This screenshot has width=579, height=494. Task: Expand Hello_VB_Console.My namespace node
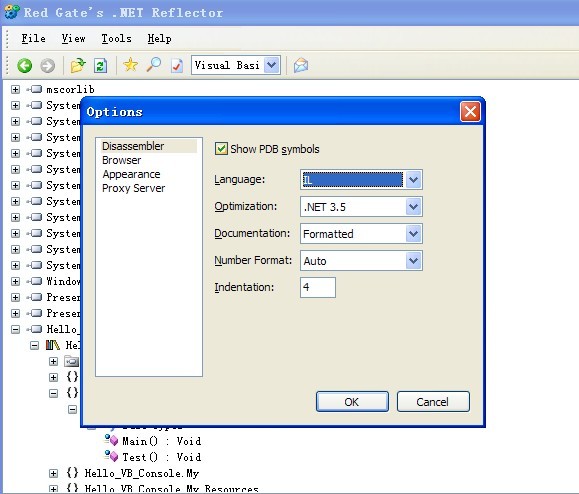53,473
